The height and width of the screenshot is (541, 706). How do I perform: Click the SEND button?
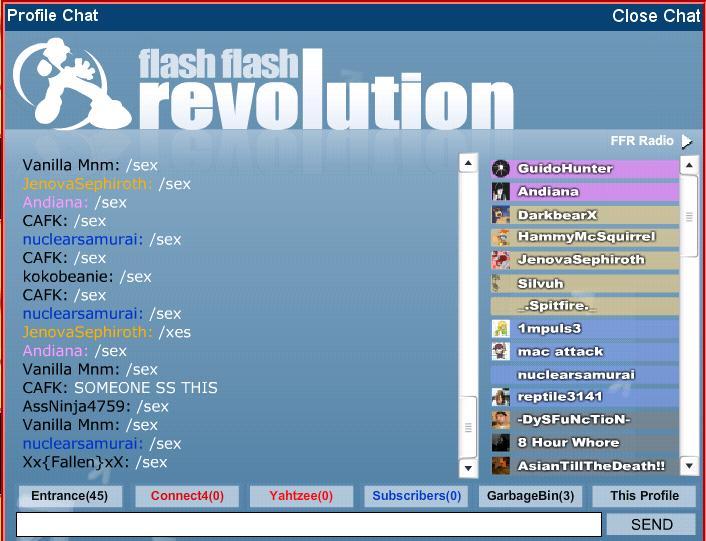click(x=652, y=524)
